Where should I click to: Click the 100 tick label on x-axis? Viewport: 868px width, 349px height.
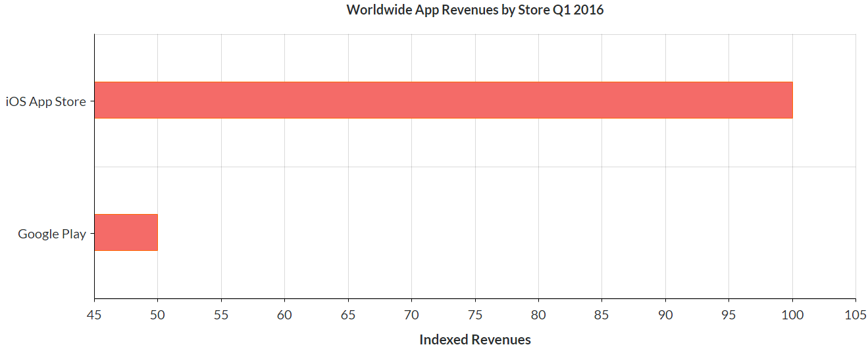[792, 316]
